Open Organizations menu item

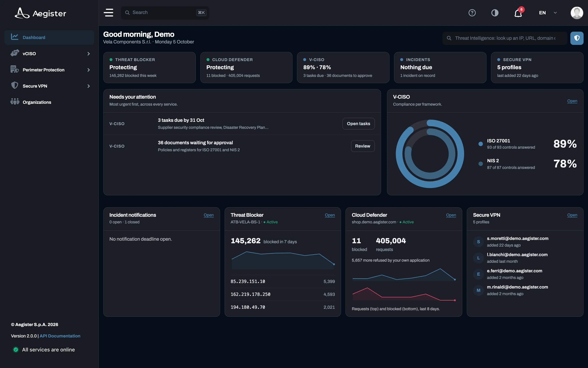pos(49,102)
